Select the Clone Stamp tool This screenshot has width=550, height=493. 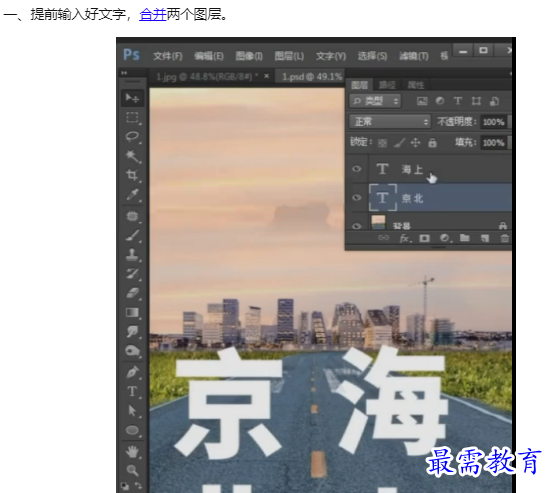coord(132,254)
